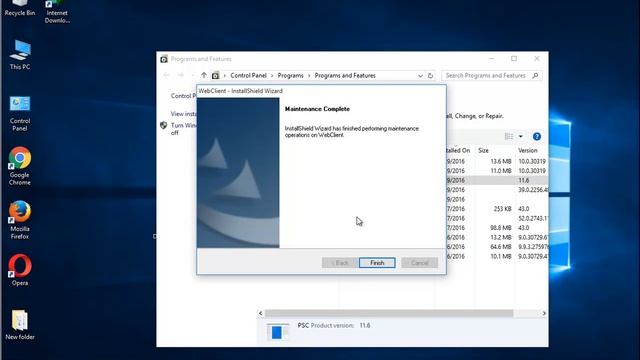Click the horizontal scrollbar left arrow
The height and width of the screenshot is (360, 640).
coord(261,313)
